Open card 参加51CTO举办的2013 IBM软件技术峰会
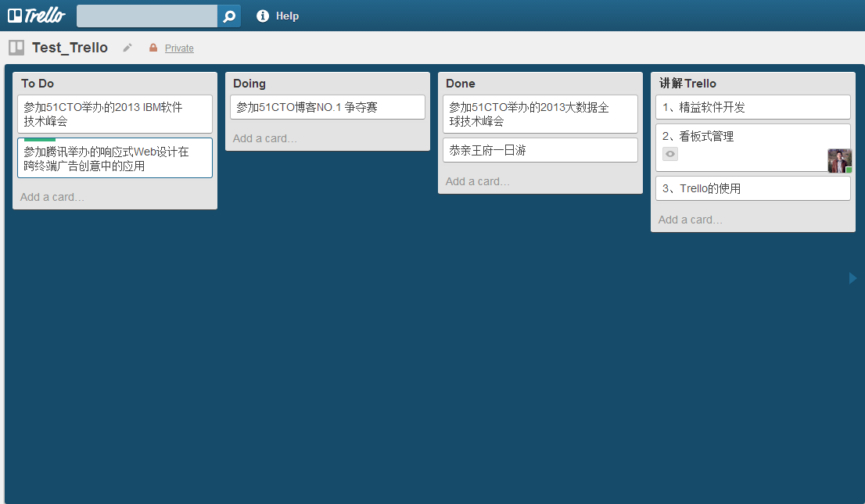The image size is (865, 504). pyautogui.click(x=115, y=114)
